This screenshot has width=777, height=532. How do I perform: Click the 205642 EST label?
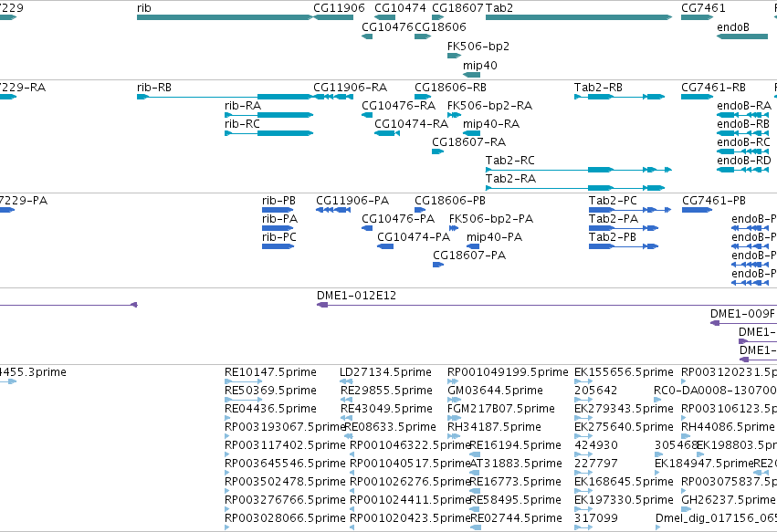[595, 391]
